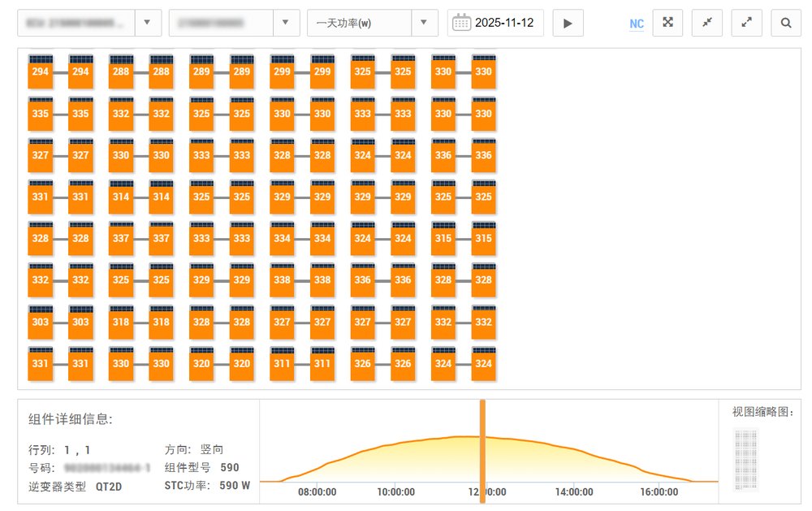Click the four-arrow fit-to-view icon
The height and width of the screenshot is (511, 812).
pos(667,23)
